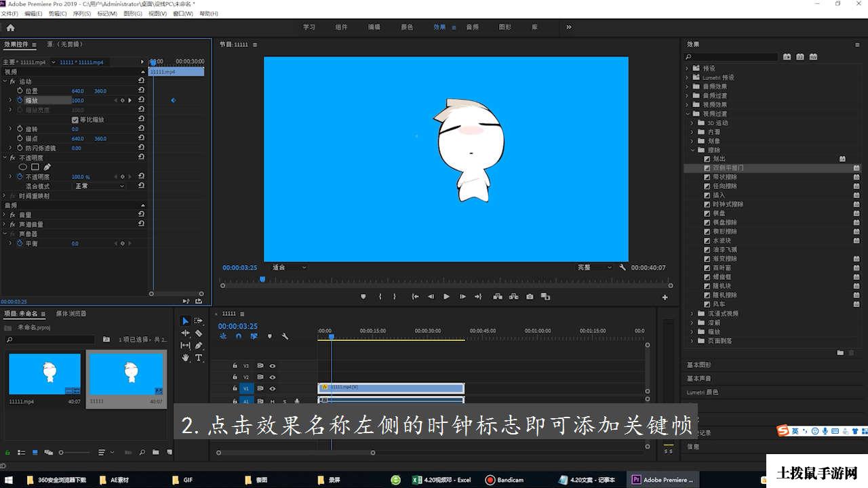The image size is (868, 488).
Task: Select the Selection arrow tool
Action: tap(185, 321)
